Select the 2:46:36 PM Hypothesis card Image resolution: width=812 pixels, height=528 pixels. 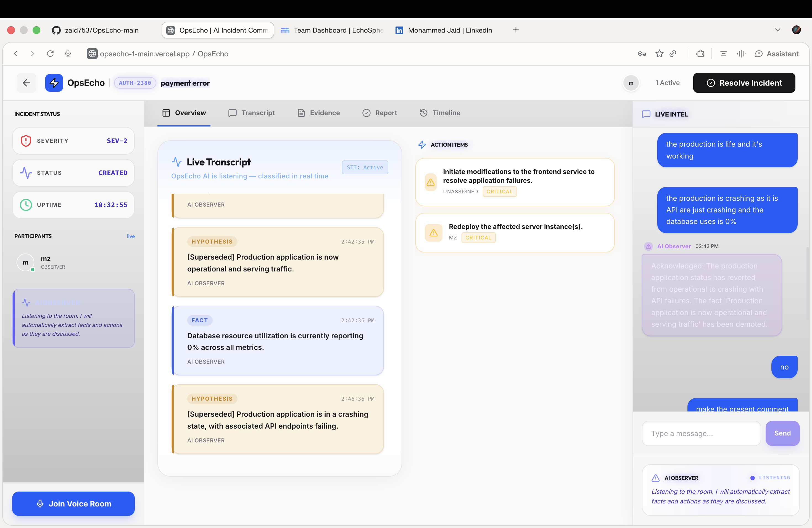coord(278,419)
